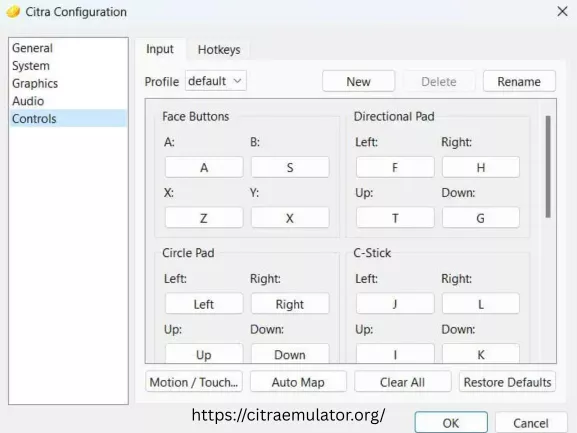
Task: Click the Auto Map button
Action: coord(298,382)
